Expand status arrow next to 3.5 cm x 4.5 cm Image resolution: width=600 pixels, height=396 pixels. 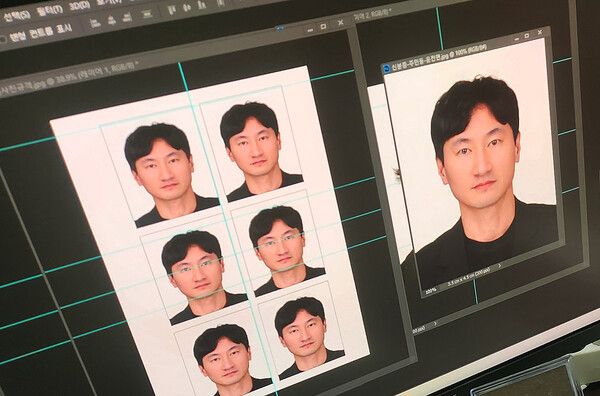coord(500,265)
